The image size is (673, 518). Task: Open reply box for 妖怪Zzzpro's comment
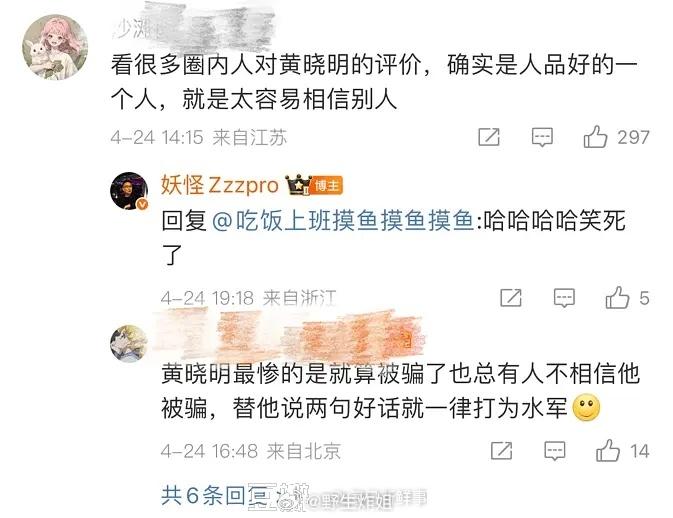tap(564, 298)
